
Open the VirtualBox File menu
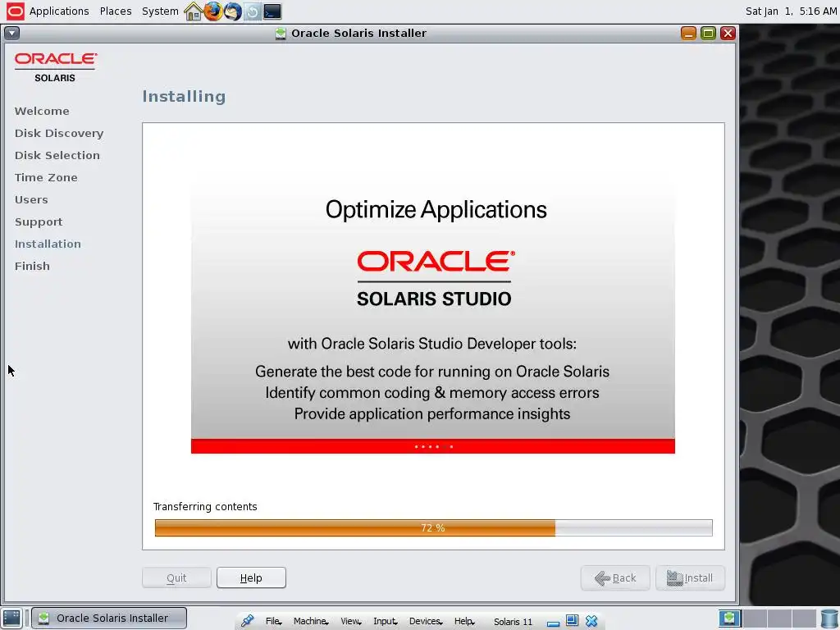(273, 622)
